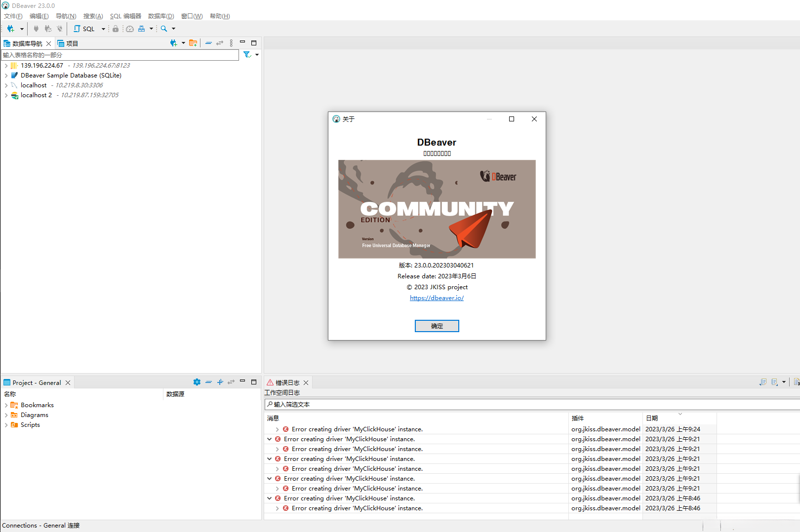Open view menu of database navigator panel
Viewport: 800px width, 532px height.
click(231, 43)
